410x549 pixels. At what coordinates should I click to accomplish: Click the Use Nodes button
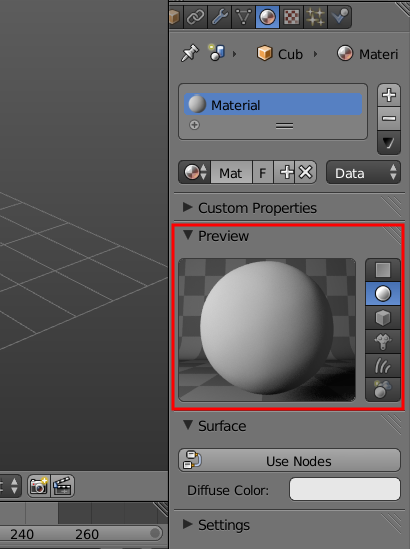[290, 460]
